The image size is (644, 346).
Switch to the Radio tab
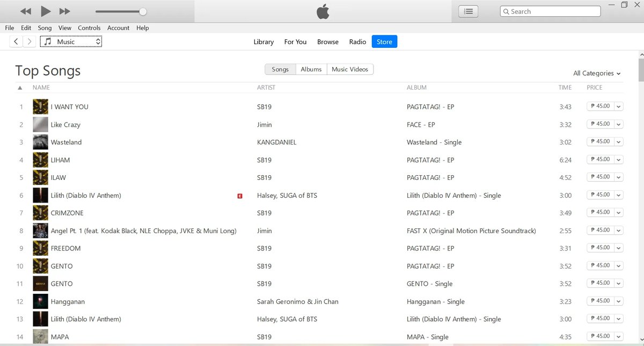(x=357, y=42)
